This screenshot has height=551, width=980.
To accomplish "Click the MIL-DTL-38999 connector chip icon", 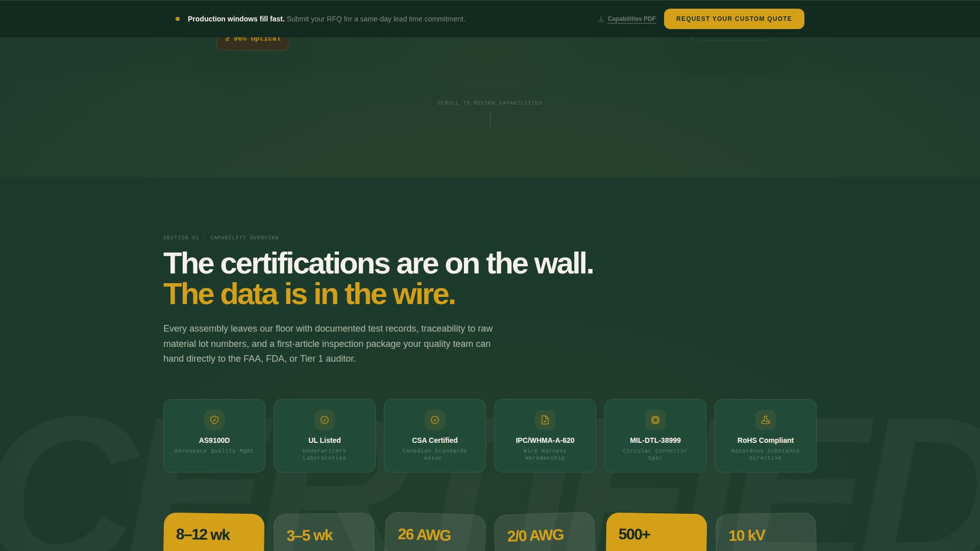I will tap(655, 420).
